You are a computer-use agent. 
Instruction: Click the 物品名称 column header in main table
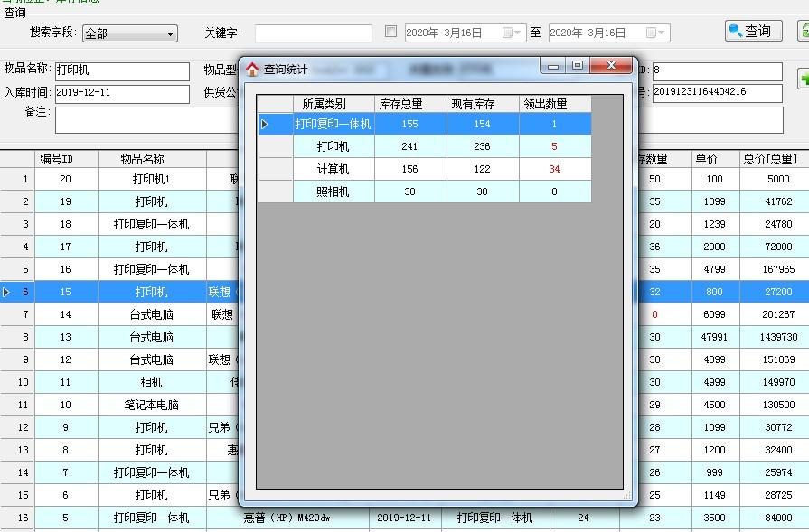[x=151, y=159]
